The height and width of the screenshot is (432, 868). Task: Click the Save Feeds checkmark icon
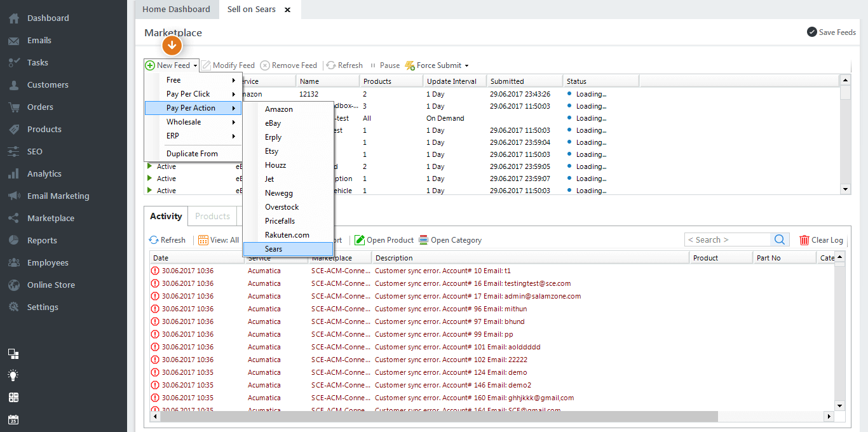point(811,32)
